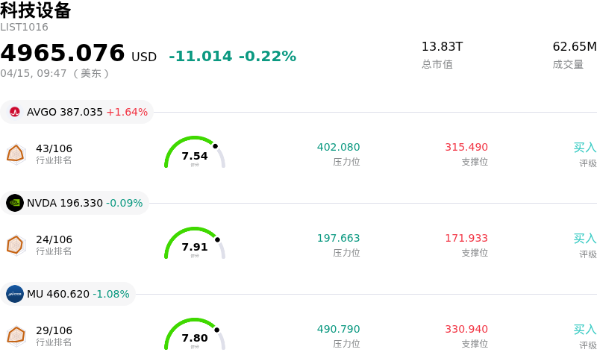Viewport: 597px width, 364px height.
Task: Click AVGO resistance level 402.080
Action: point(338,148)
